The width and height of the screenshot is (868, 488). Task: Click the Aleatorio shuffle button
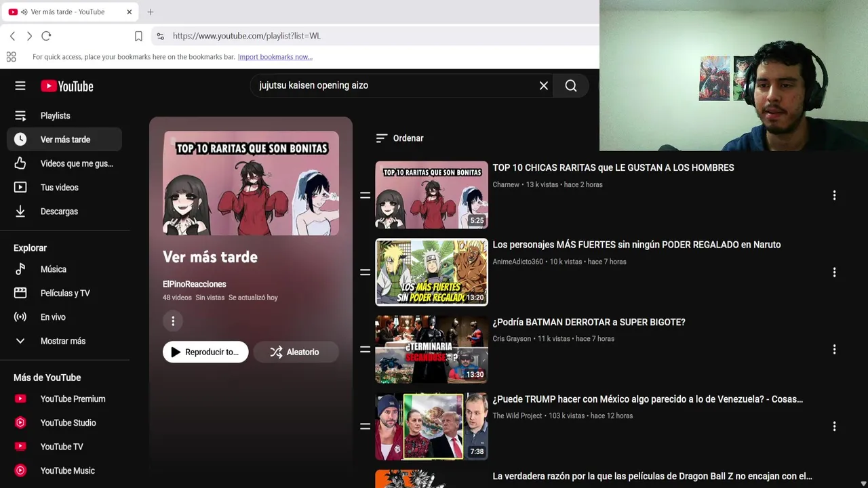coord(296,352)
